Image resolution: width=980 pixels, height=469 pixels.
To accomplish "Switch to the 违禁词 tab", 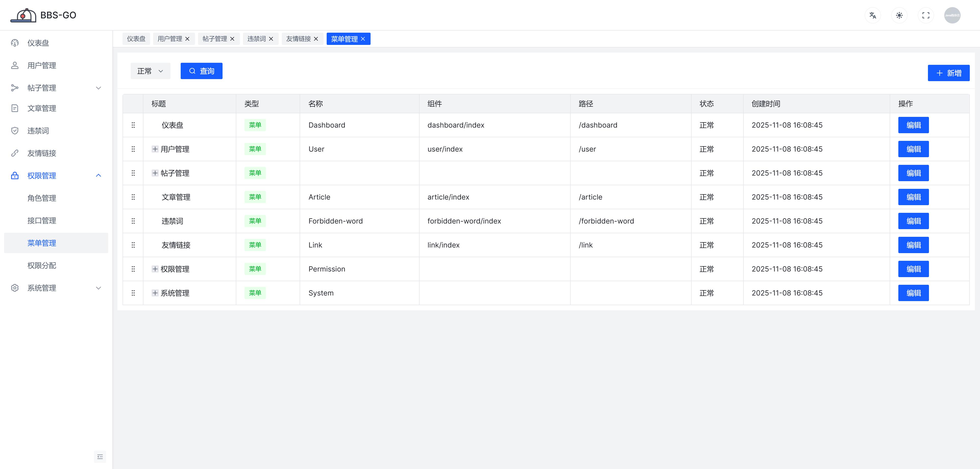I will [x=256, y=39].
